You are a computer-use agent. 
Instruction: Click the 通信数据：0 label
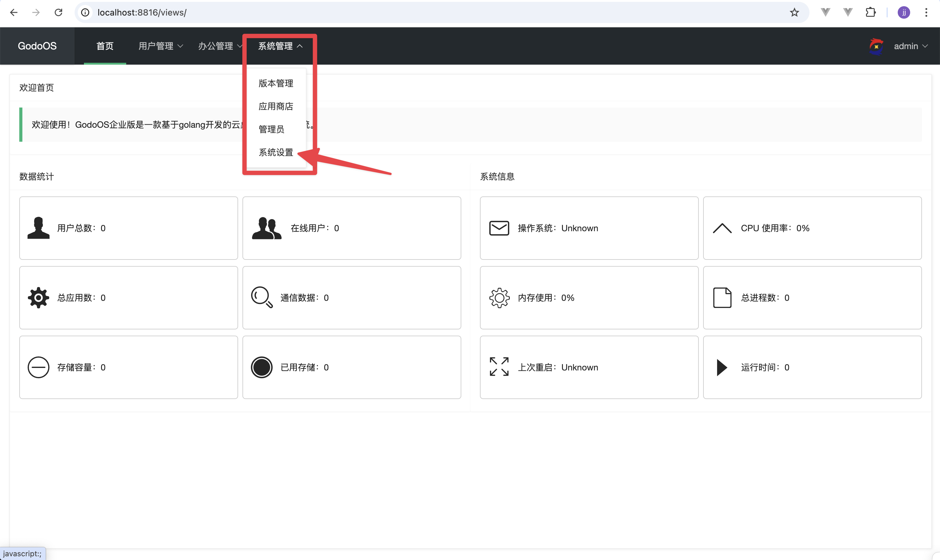305,298
